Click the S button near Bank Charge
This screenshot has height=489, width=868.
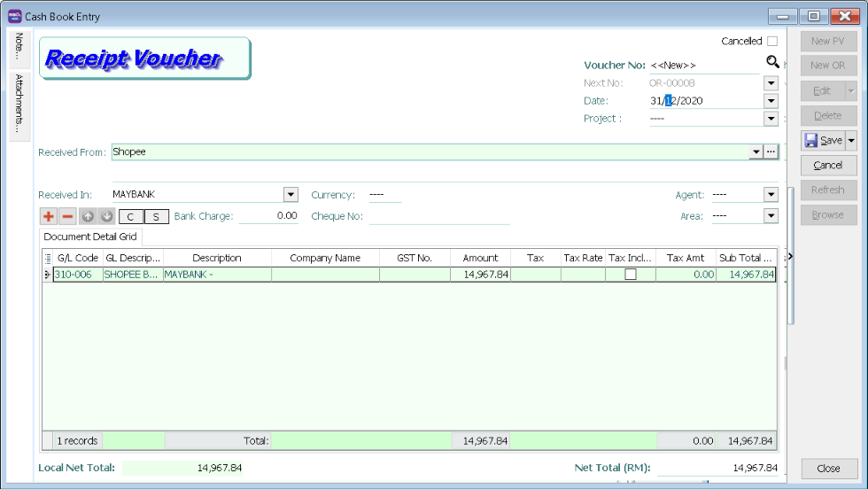(x=156, y=216)
